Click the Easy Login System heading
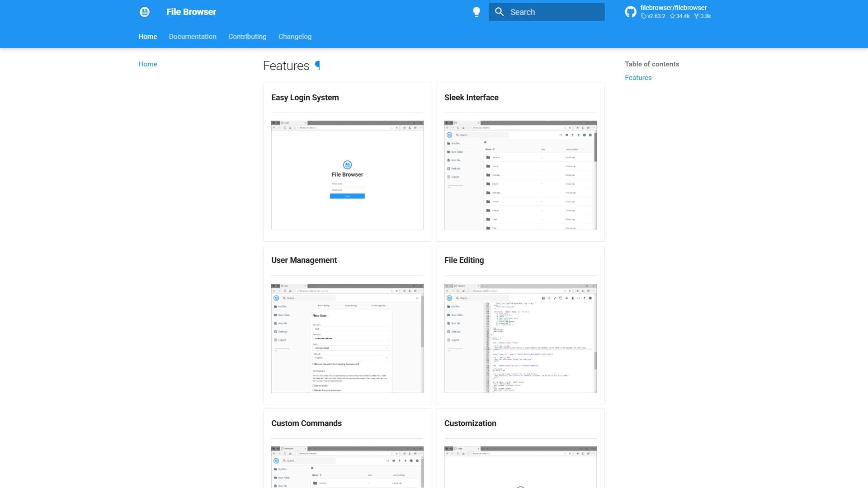Image resolution: width=868 pixels, height=488 pixels. pyautogui.click(x=305, y=98)
